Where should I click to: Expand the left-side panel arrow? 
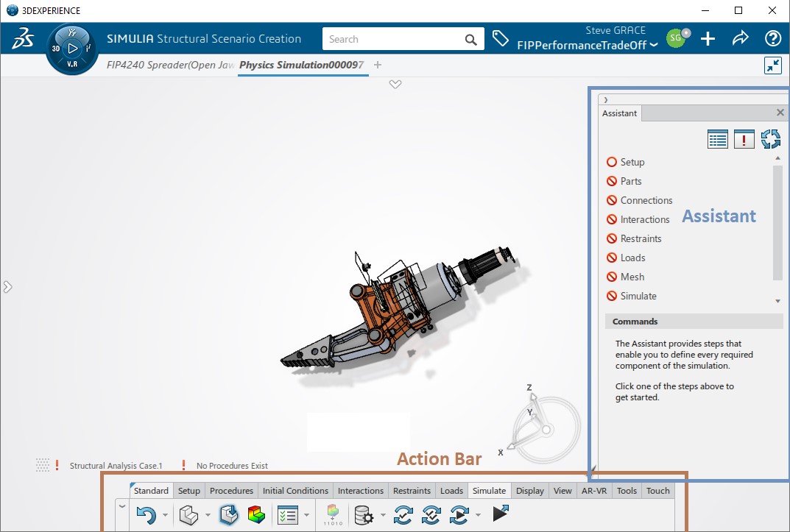(x=8, y=288)
